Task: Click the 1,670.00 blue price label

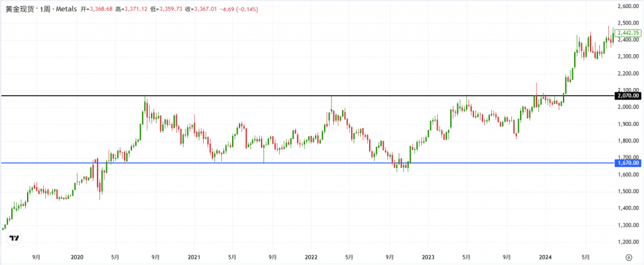Action: (628, 163)
